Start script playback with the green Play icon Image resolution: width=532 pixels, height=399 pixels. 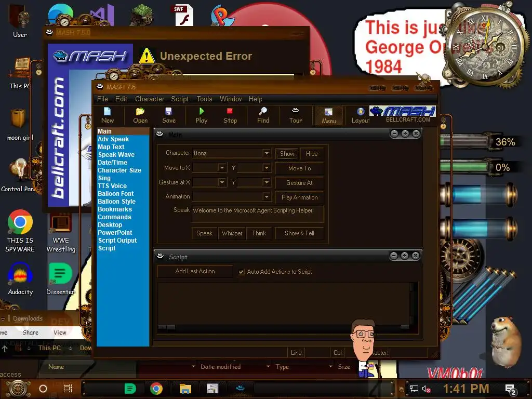coord(202,115)
